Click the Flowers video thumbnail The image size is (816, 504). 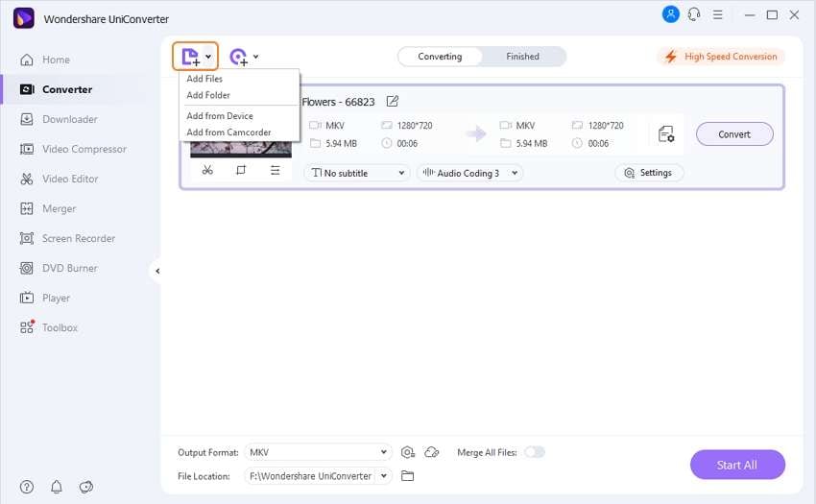point(241,149)
